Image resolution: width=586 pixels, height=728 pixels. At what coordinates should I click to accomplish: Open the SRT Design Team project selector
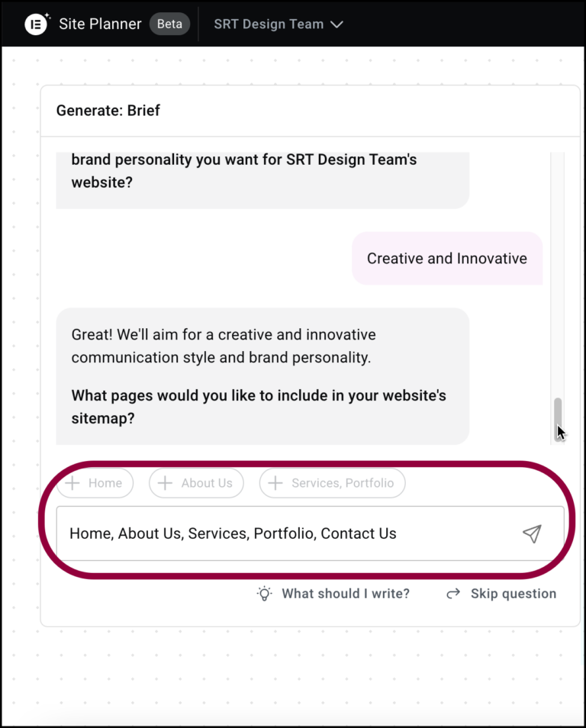pos(279,24)
